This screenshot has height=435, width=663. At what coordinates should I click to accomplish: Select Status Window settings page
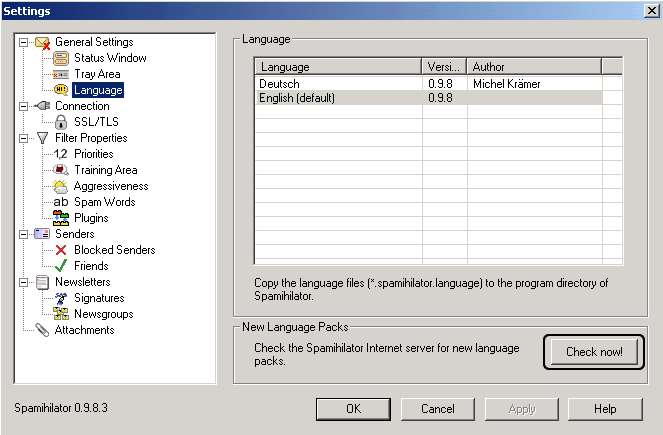click(x=110, y=58)
